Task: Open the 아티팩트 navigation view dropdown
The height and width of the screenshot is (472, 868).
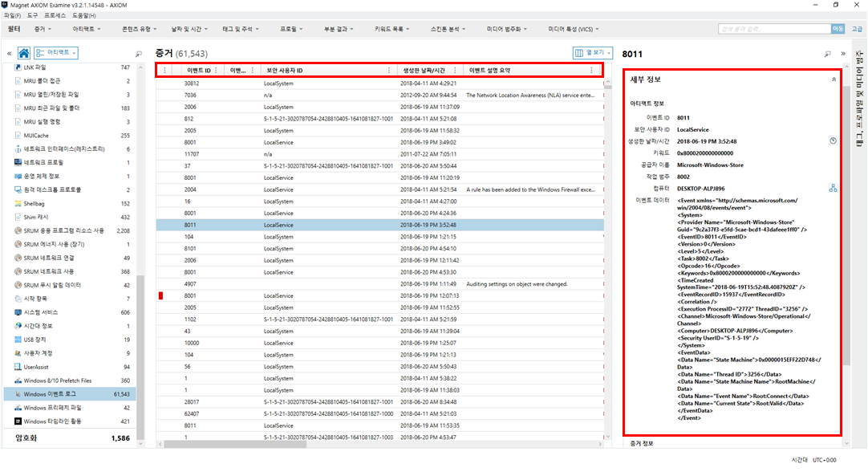Action: click(x=56, y=53)
